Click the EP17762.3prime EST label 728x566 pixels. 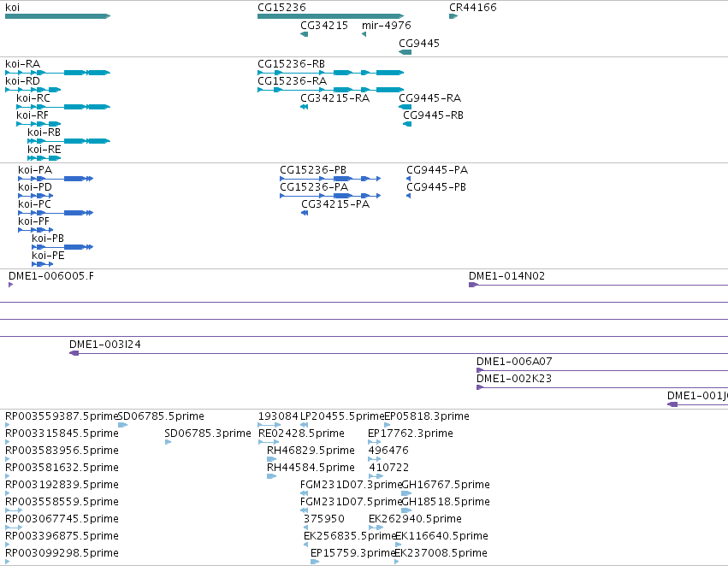click(411, 433)
